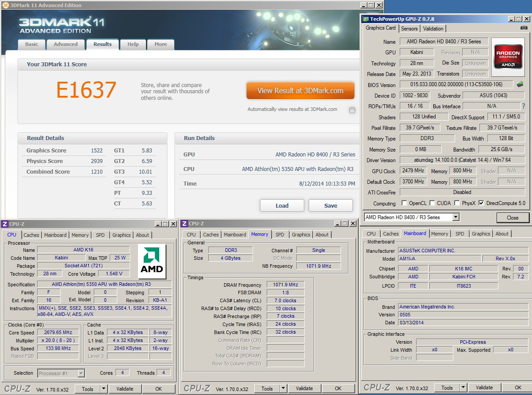Screen dimensions: 532x395
Task: Toggle the OpenCL checkbox in GPU-Z
Action: 404,203
